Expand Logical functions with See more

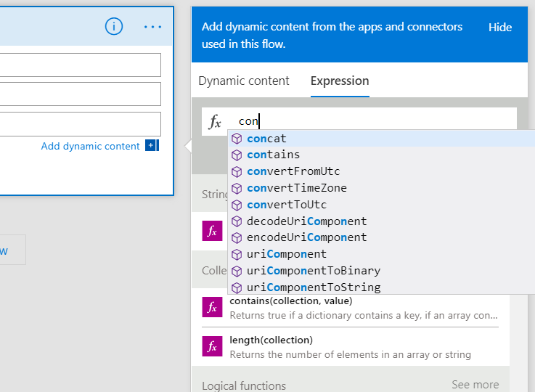pyautogui.click(x=475, y=385)
